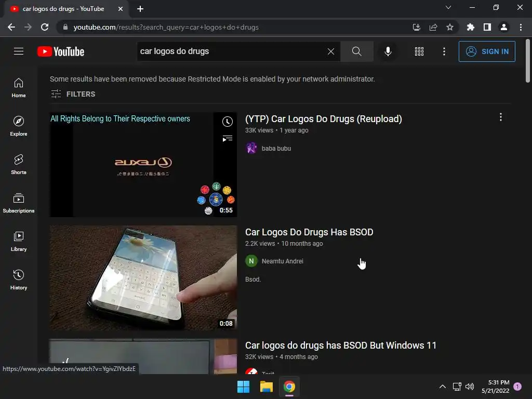The image size is (532, 399).
Task: Close the 'car logos do drugs' tab
Action: [121, 9]
